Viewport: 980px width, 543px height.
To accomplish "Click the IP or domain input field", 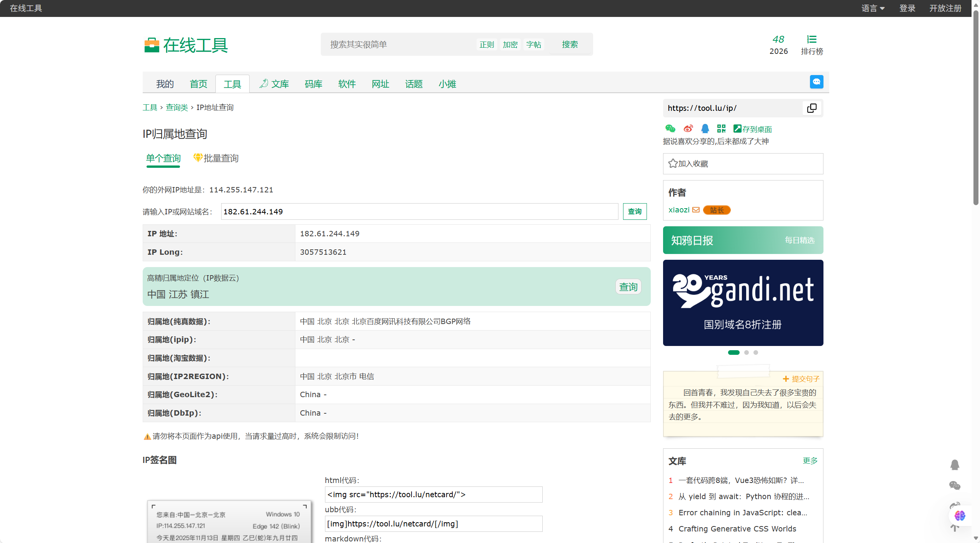I will click(x=419, y=211).
